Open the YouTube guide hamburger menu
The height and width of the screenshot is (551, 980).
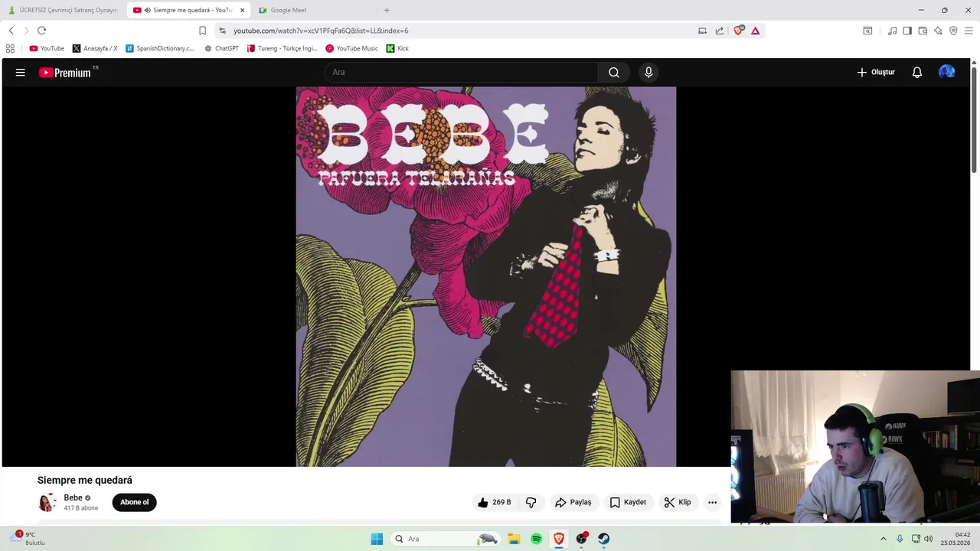tap(21, 72)
